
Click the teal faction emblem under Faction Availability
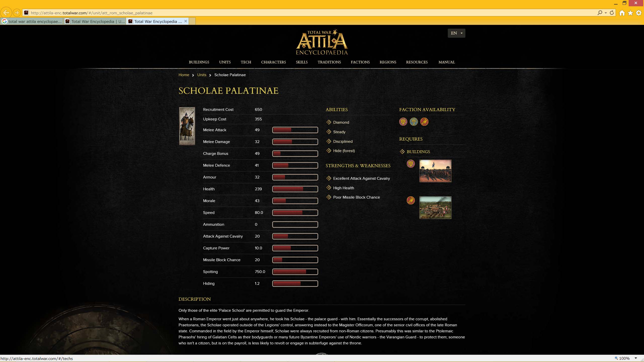pyautogui.click(x=414, y=122)
